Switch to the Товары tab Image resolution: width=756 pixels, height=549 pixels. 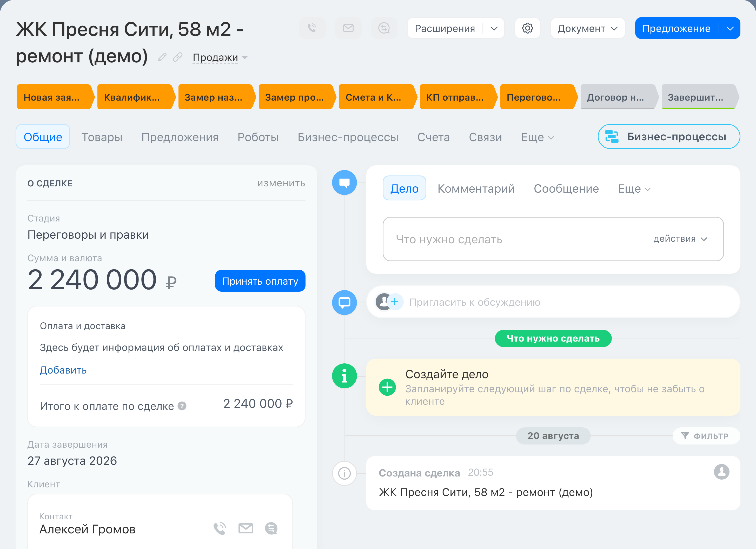(x=102, y=137)
